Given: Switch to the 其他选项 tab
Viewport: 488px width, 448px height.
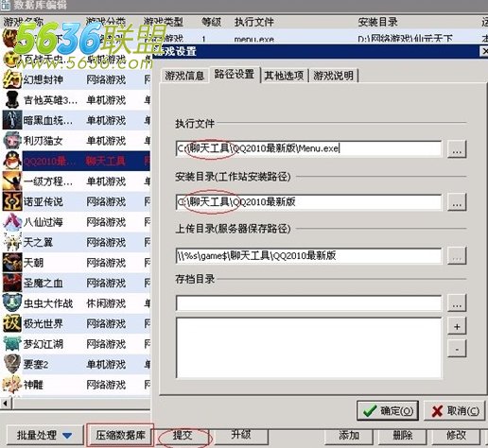Looking at the screenshot, I should pyautogui.click(x=284, y=76).
